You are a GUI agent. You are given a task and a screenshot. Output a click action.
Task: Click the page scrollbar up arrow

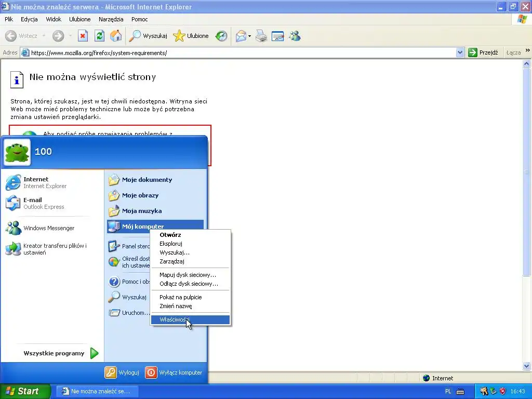coord(527,63)
